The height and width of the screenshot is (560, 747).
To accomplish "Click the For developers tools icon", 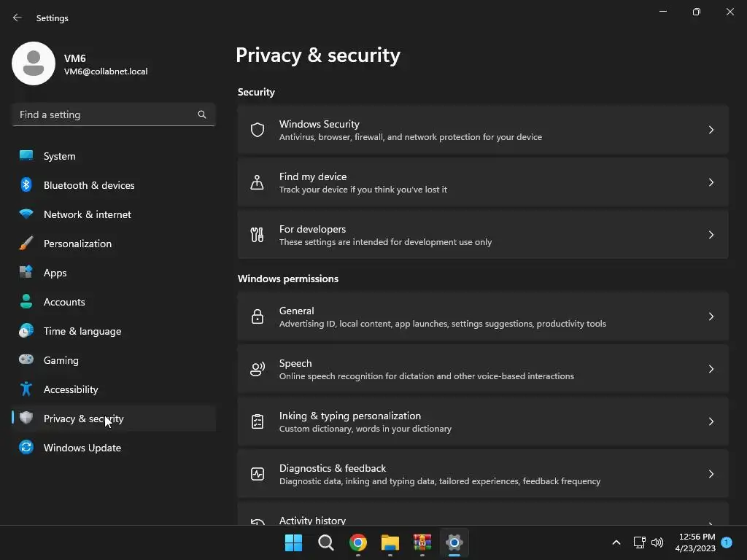I will click(258, 235).
